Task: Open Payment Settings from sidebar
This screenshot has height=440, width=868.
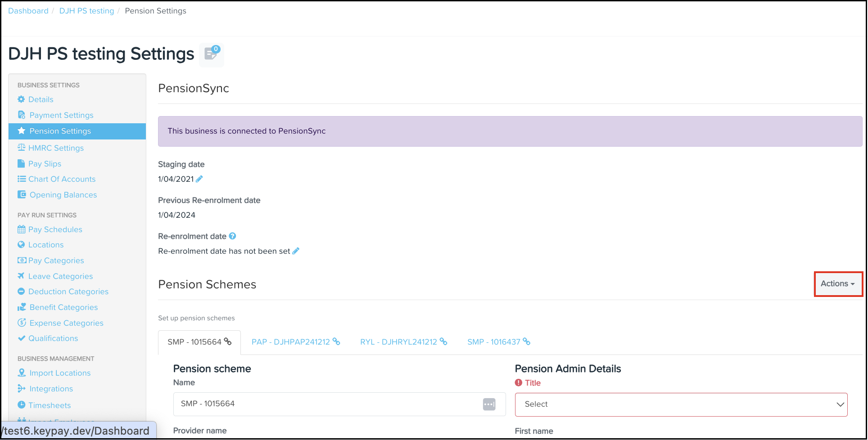Action: pyautogui.click(x=61, y=115)
